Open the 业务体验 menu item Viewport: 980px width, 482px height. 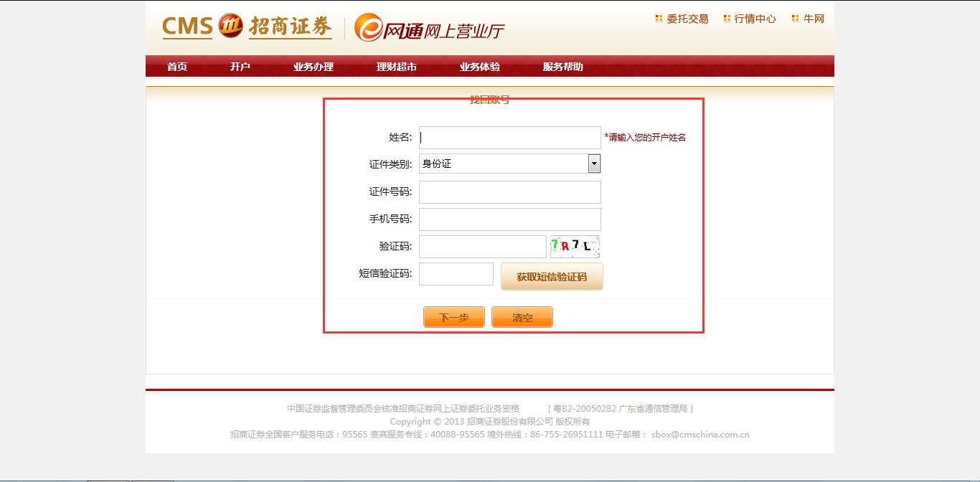pyautogui.click(x=479, y=66)
